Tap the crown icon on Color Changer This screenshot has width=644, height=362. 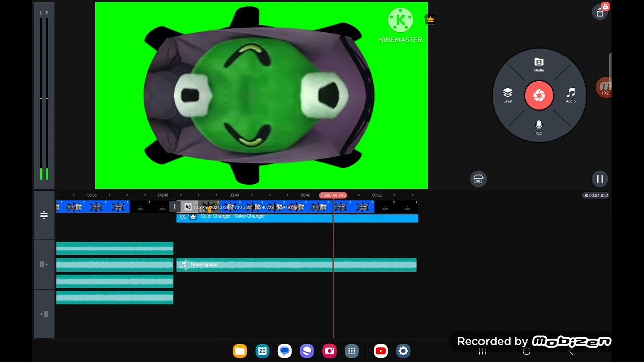(193, 216)
